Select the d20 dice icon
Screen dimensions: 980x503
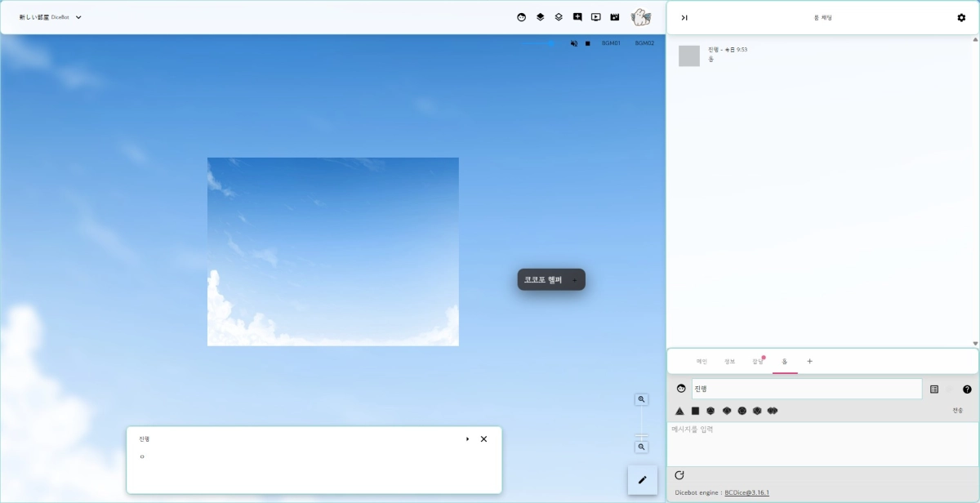(x=758, y=411)
